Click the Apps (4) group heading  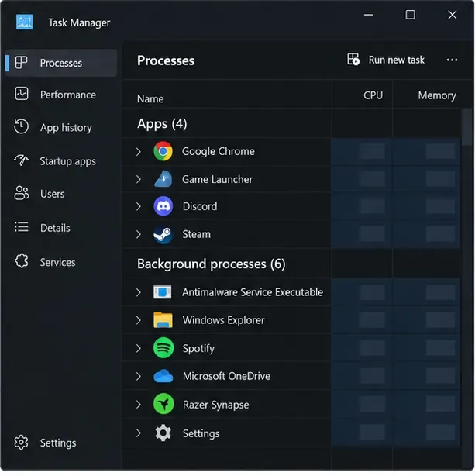[162, 124]
